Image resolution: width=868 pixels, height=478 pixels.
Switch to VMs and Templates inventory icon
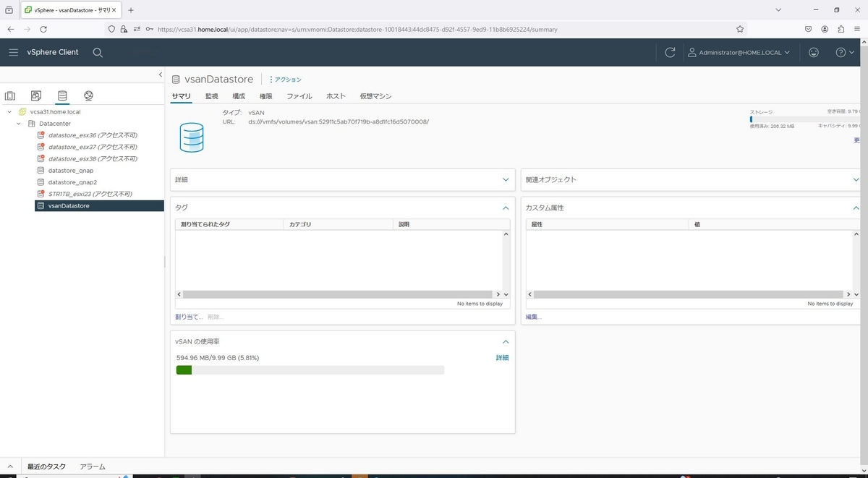(36, 95)
